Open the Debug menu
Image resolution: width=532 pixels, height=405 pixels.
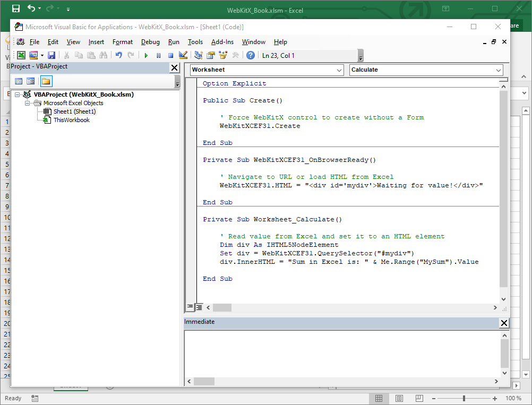coord(150,42)
